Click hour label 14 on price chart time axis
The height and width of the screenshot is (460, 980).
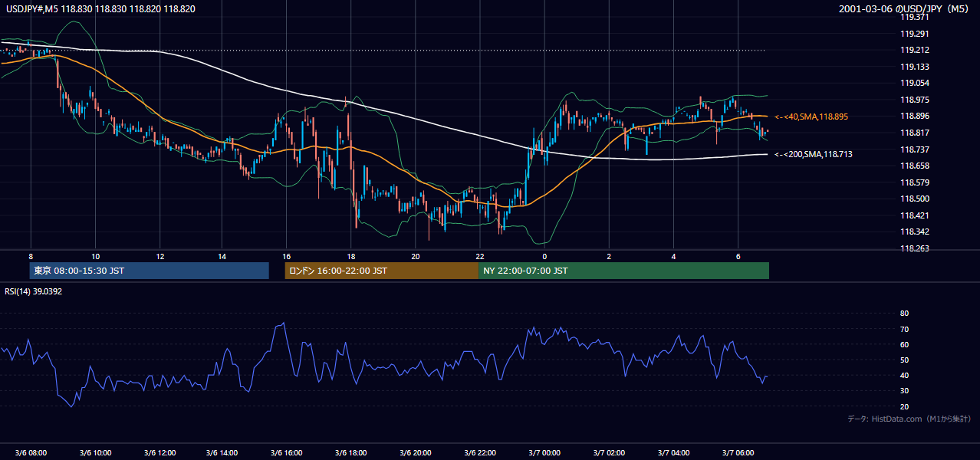click(x=222, y=256)
